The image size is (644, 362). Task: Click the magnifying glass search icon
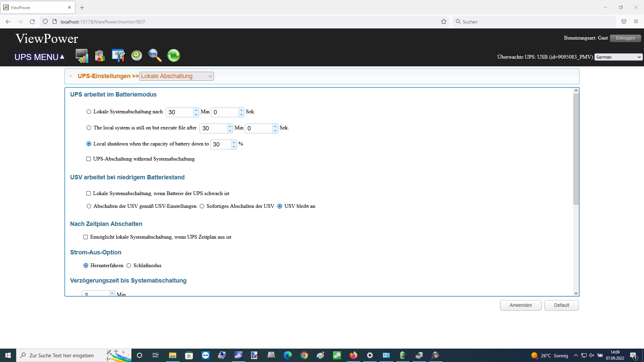[155, 55]
